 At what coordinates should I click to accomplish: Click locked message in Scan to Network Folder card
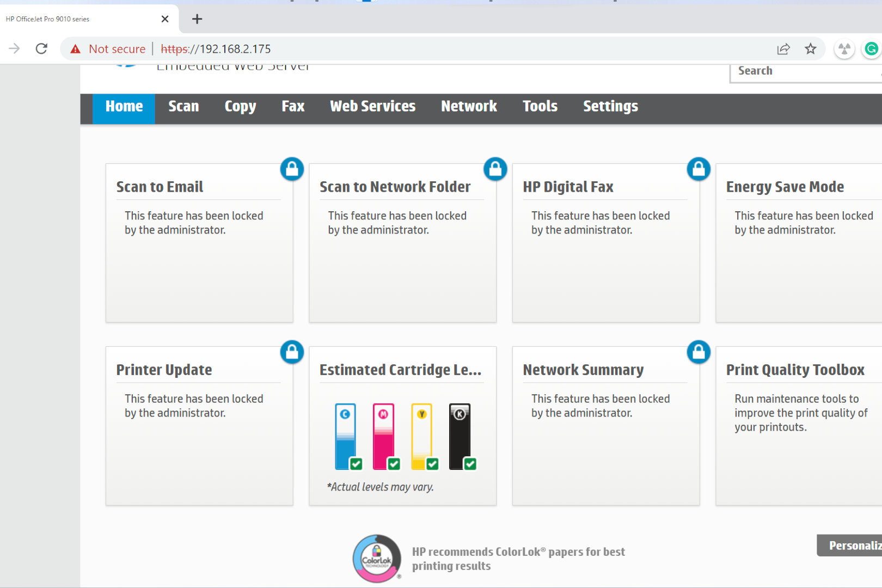[x=397, y=223]
